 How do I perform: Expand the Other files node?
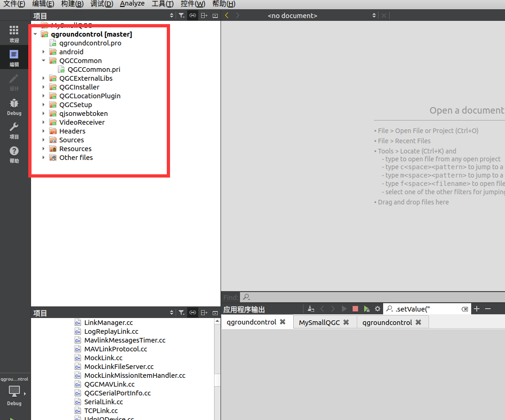pos(44,157)
